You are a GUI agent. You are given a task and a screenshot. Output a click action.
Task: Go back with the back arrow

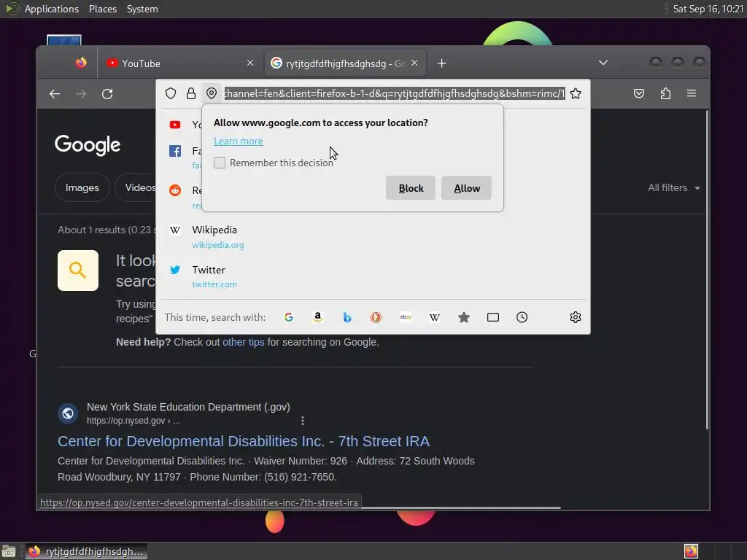pos(55,94)
